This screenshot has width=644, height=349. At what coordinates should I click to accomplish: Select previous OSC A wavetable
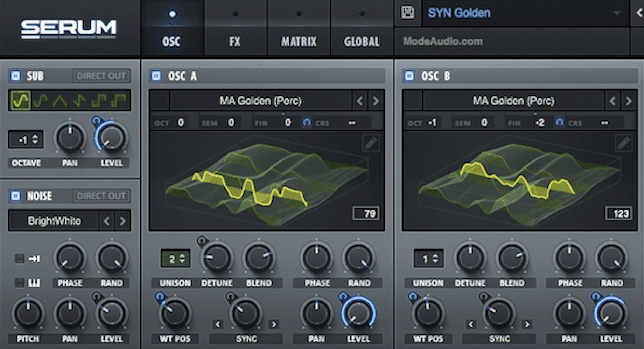pyautogui.click(x=360, y=101)
